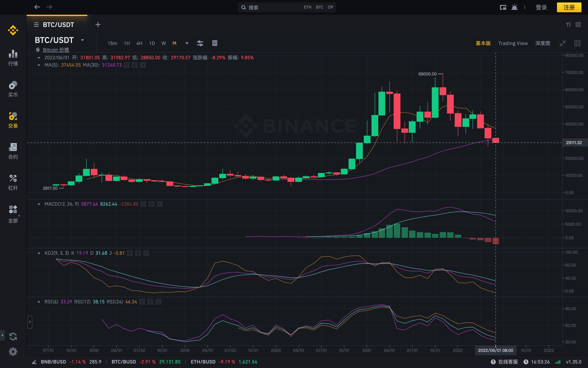Switch to 基本版 chart view
The height and width of the screenshot is (368, 588).
[483, 43]
